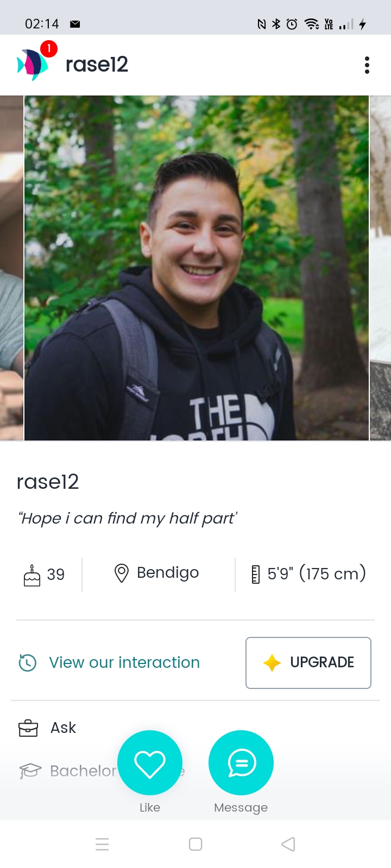The width and height of the screenshot is (391, 868).
Task: Tap the height ruler icon
Action: coord(256,574)
